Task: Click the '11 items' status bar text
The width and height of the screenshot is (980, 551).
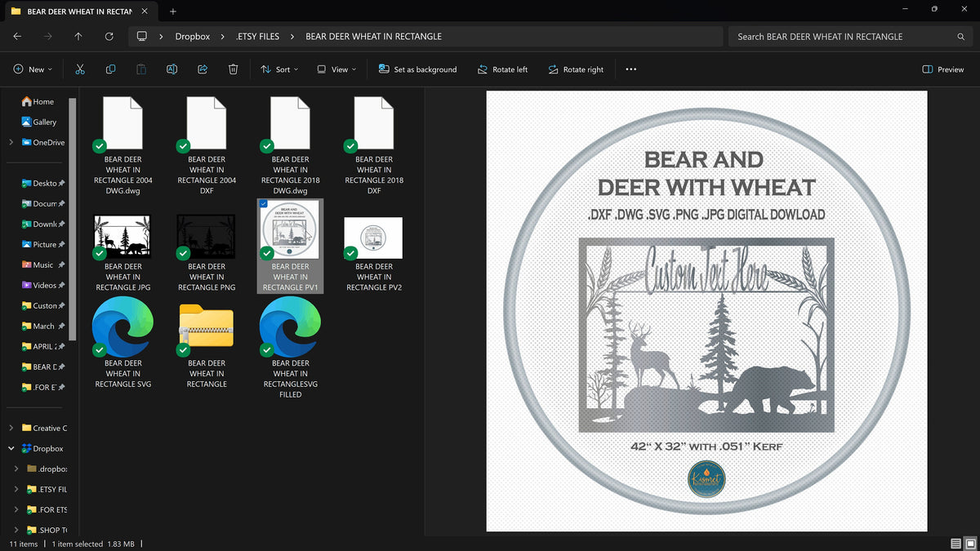Action: pos(24,544)
